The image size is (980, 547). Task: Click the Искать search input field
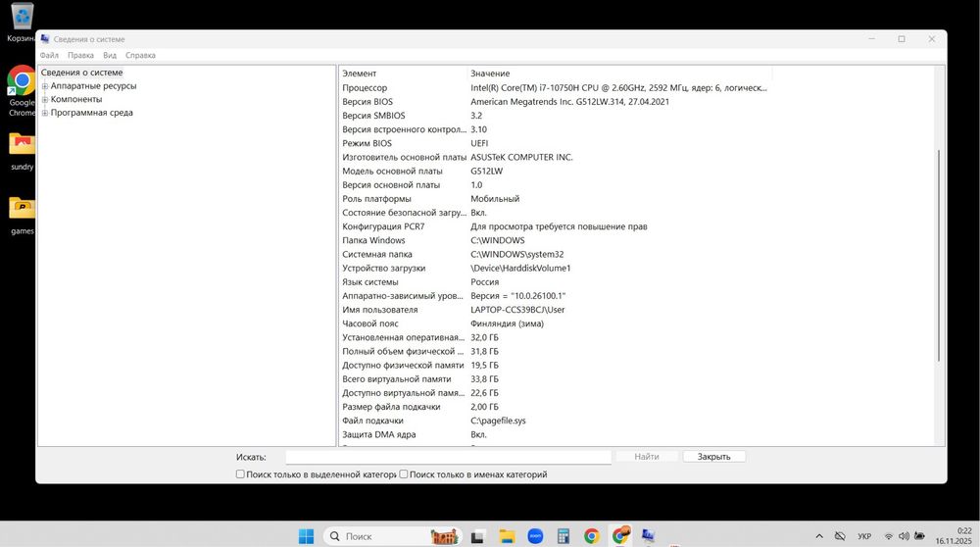tap(448, 457)
